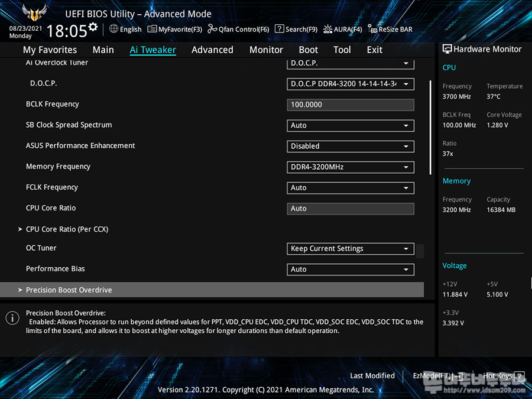Click the Memory Frequency label

58,167
